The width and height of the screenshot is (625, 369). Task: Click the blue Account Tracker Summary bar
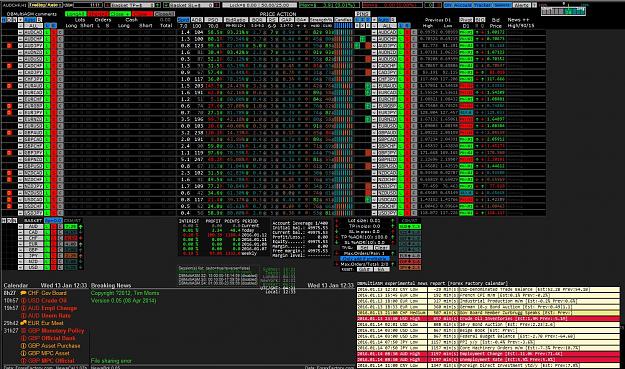(478, 5)
